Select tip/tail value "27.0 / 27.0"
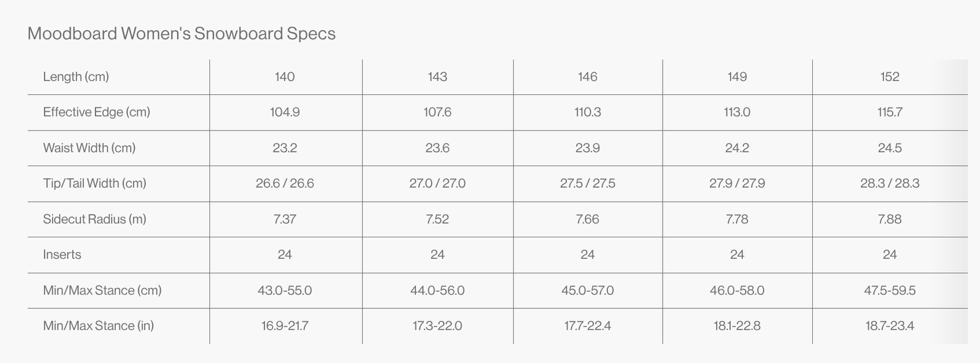This screenshot has height=363, width=980. point(437,183)
